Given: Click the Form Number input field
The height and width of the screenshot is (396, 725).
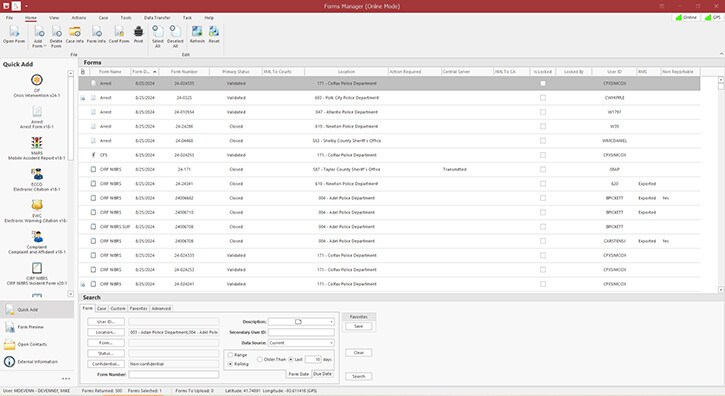Looking at the screenshot, I should pyautogui.click(x=174, y=375).
